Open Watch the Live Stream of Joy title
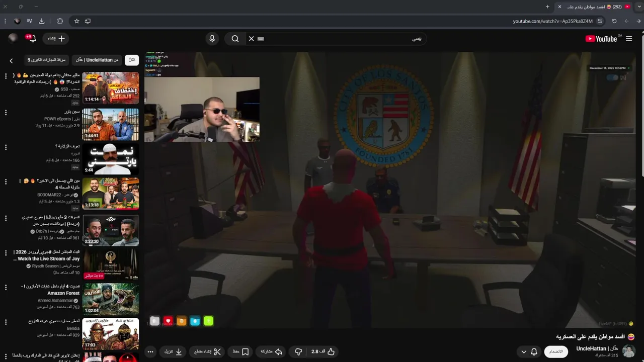The height and width of the screenshot is (362, 644). 46,255
